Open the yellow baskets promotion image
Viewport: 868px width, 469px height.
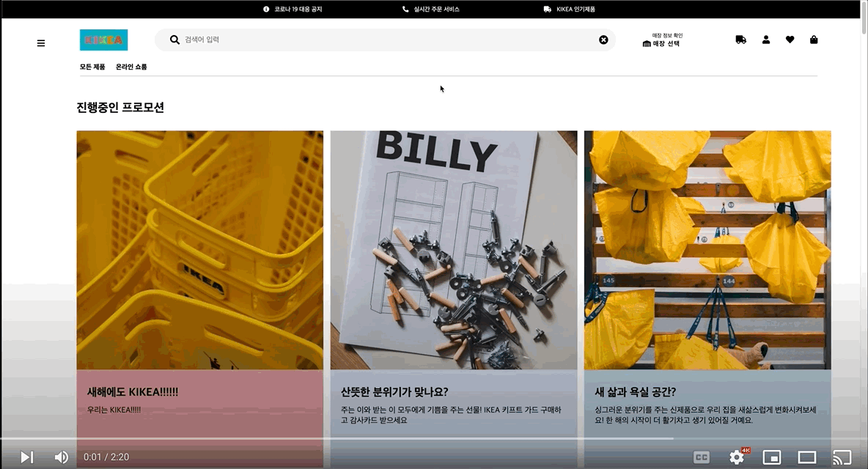[x=200, y=250]
